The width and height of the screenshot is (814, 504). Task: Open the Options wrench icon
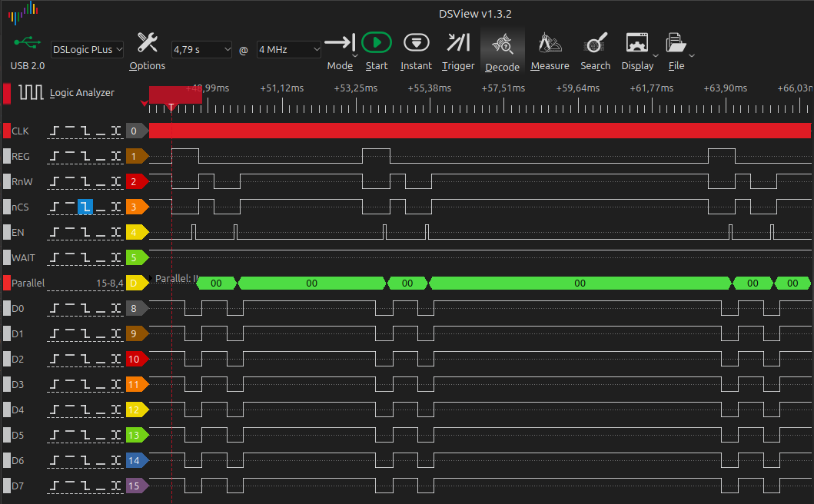147,43
